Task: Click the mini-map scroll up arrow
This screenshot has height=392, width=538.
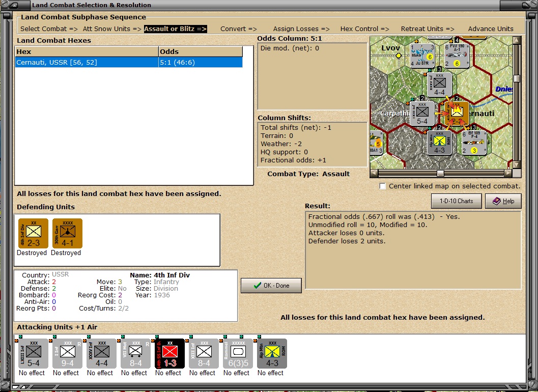Action: pos(517,40)
